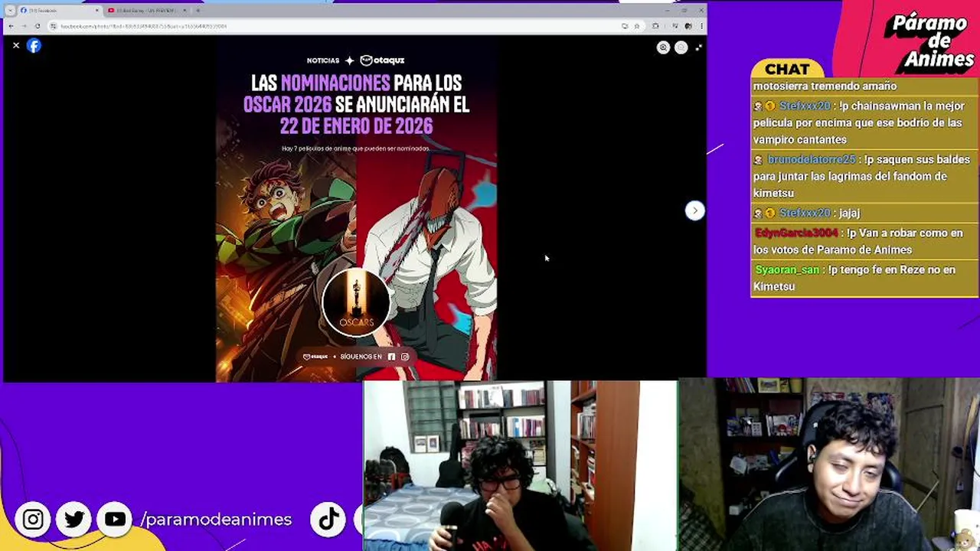Click the CHAT header label
Image resolution: width=980 pixels, height=551 pixels.
coord(786,70)
